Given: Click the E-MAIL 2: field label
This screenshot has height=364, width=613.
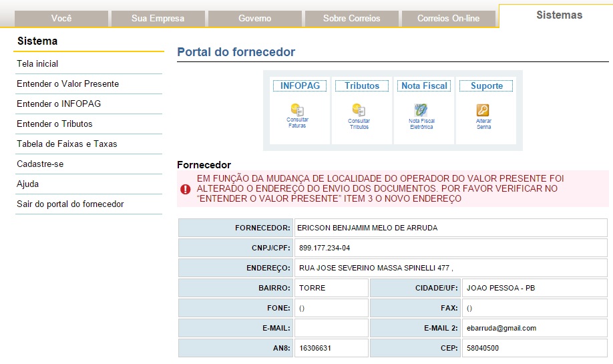Looking at the screenshot, I should [441, 329].
